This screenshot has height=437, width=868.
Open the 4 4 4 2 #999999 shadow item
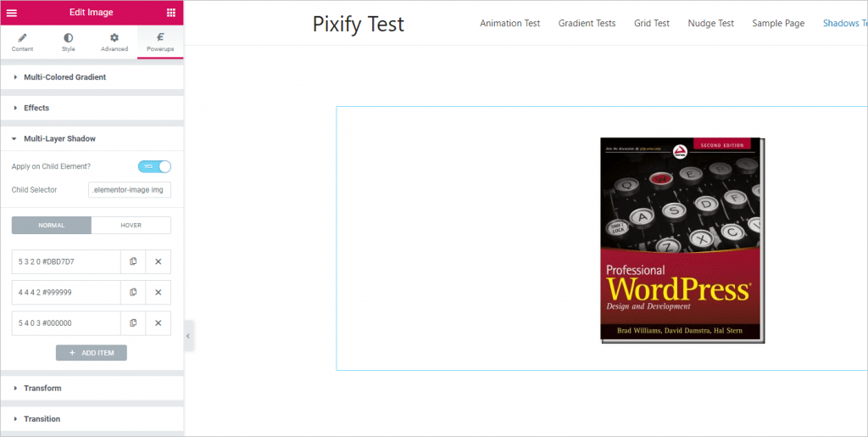click(x=66, y=293)
